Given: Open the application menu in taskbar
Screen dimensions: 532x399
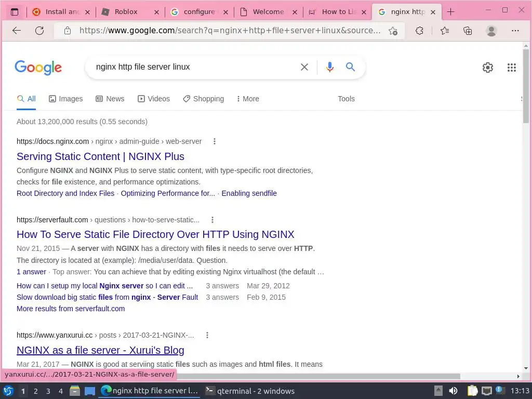Looking at the screenshot, I should [8, 391].
